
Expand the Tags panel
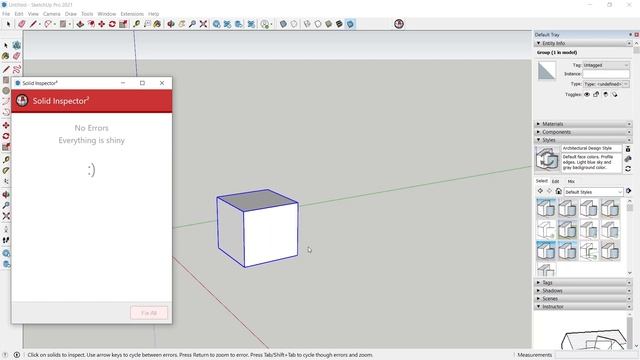[x=538, y=282]
